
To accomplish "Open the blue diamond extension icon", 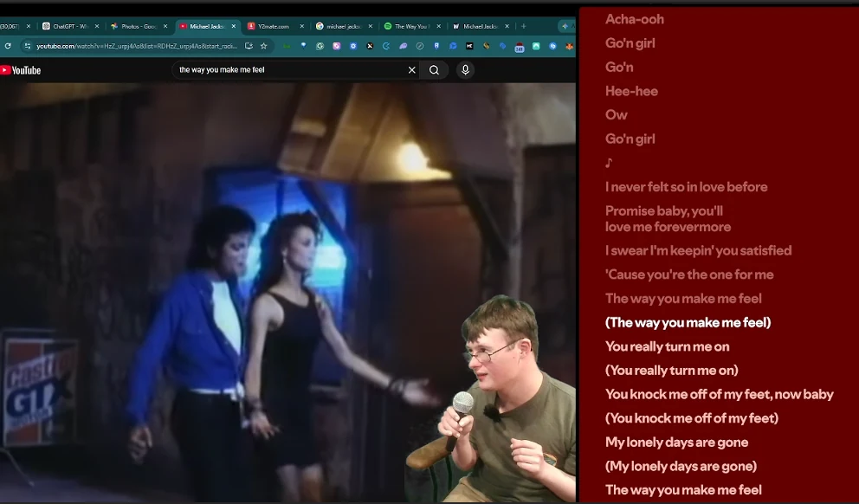I will point(303,46).
